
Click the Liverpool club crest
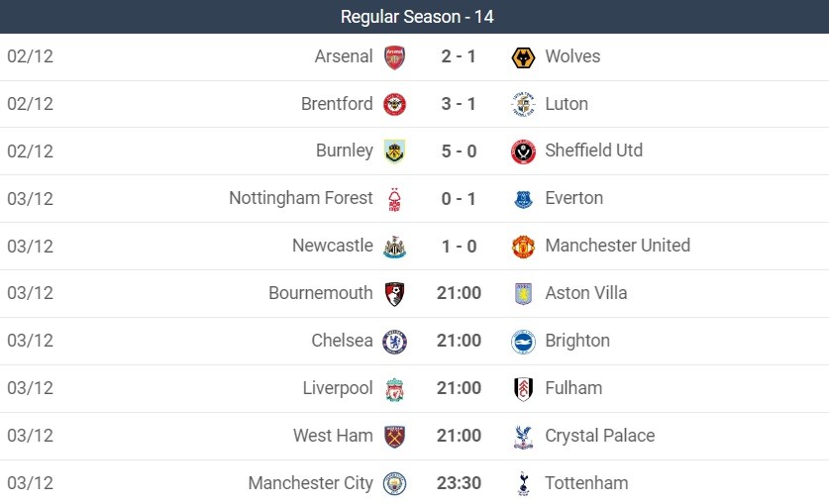click(x=394, y=389)
